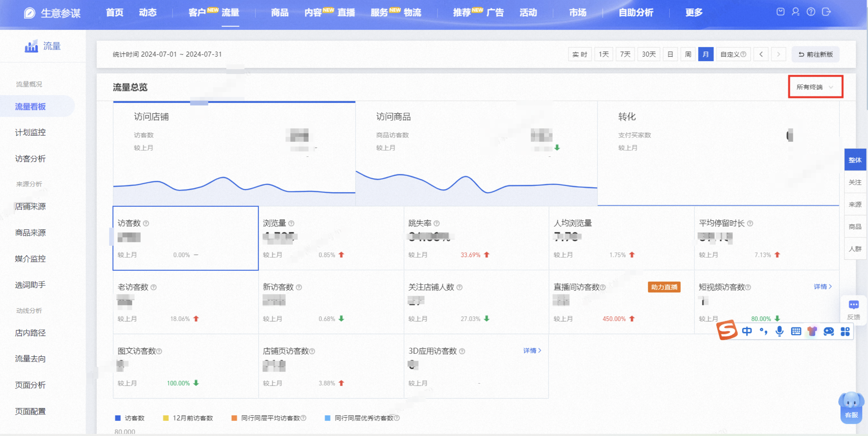Click the Sogou microphone voice input icon
Image resolution: width=868 pixels, height=436 pixels.
click(x=780, y=331)
